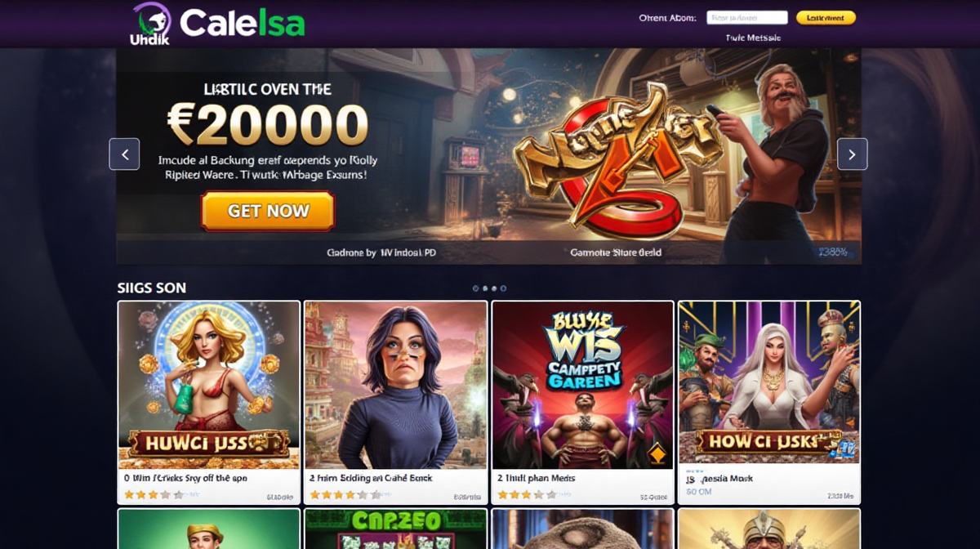Click the GET NOW bonus button

pos(268,211)
